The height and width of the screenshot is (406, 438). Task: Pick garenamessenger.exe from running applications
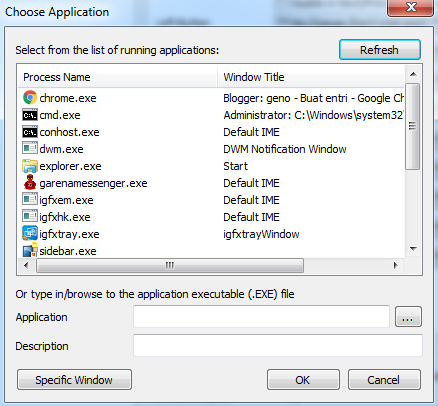point(93,183)
